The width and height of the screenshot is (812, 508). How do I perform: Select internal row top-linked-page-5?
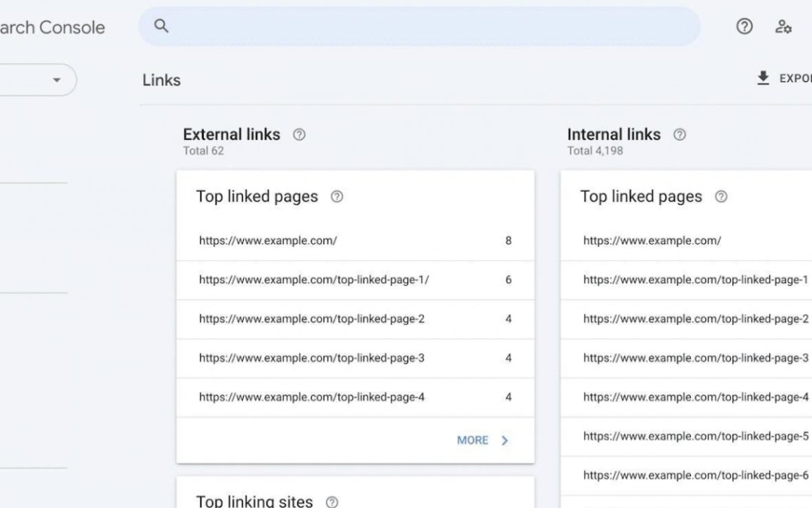(686, 437)
